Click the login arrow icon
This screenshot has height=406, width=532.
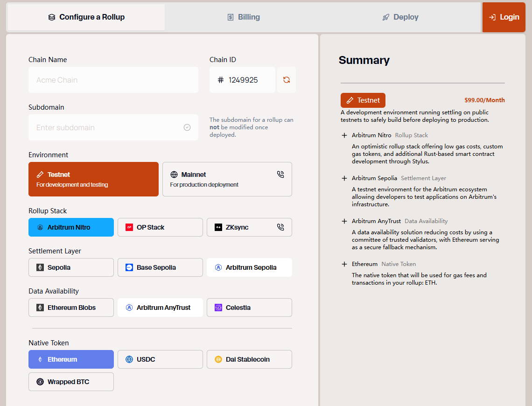click(492, 17)
